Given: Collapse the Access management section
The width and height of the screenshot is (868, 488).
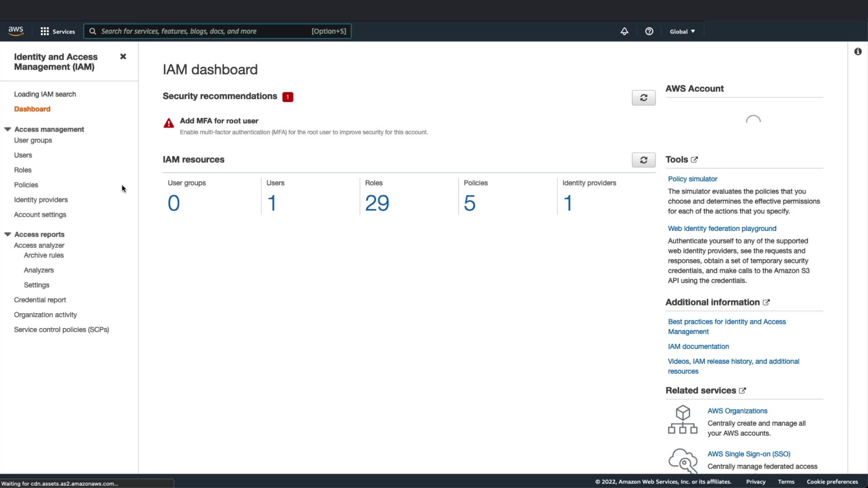Looking at the screenshot, I should point(8,129).
